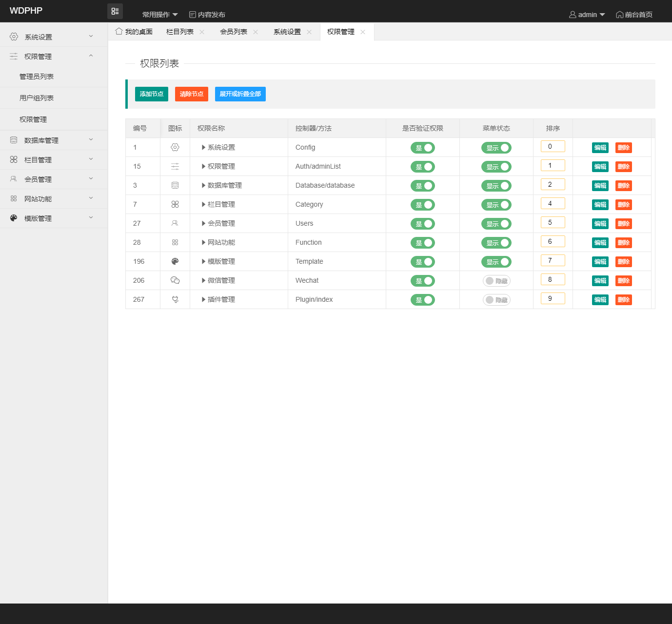Expand the 系统设置 tree node in the table
Screen dimensions: 672x624
(204, 147)
